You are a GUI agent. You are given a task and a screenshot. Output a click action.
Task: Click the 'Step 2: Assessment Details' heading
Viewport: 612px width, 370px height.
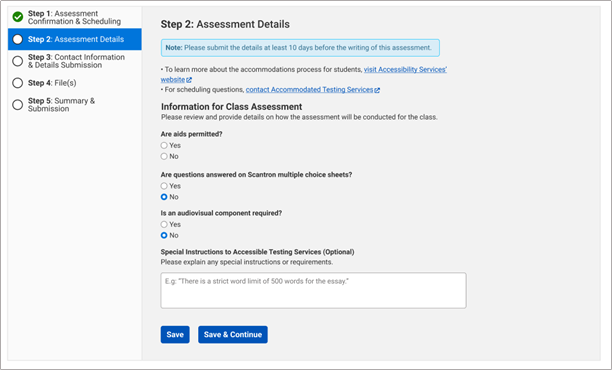[225, 24]
